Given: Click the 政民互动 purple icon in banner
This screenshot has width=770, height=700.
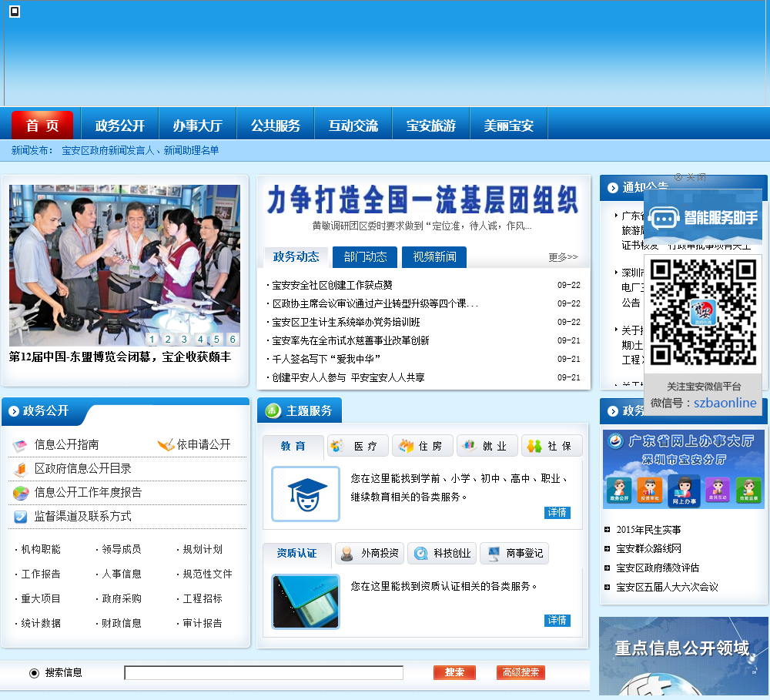Looking at the screenshot, I should 718,490.
